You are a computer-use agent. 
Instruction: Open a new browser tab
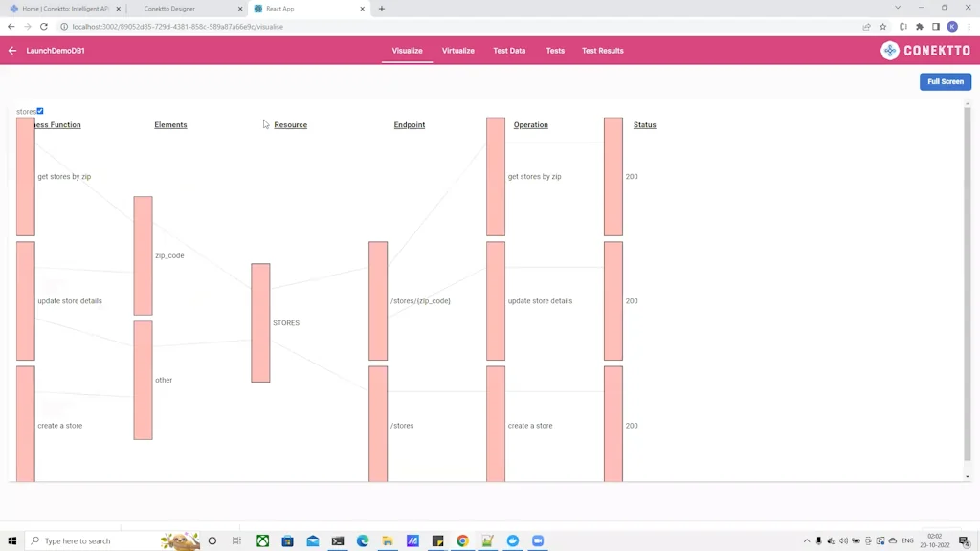click(x=381, y=8)
